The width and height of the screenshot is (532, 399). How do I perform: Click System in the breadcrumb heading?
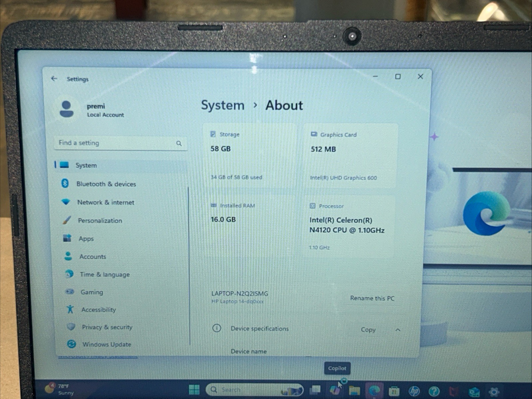(223, 105)
